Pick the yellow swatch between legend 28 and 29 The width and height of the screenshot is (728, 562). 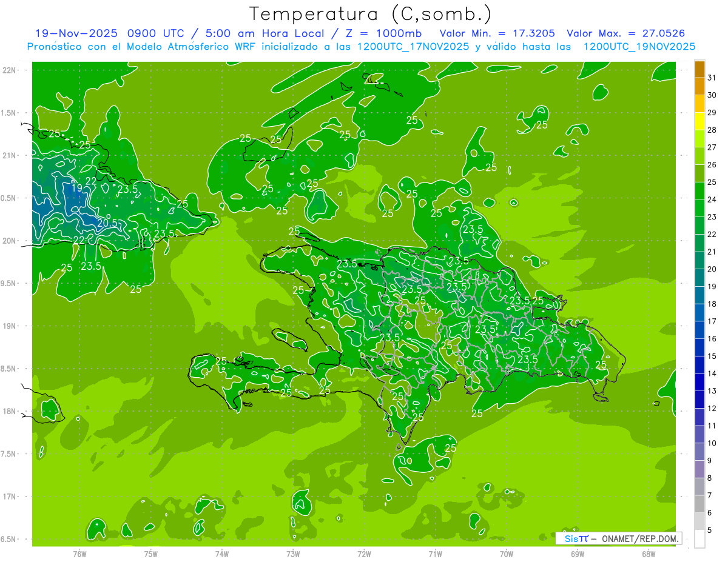click(699, 121)
